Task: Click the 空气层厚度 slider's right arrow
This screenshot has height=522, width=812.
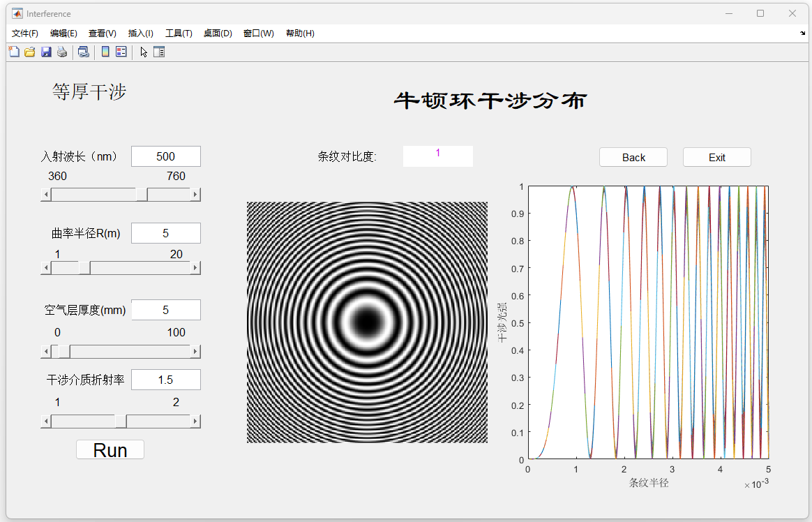Action: click(195, 352)
